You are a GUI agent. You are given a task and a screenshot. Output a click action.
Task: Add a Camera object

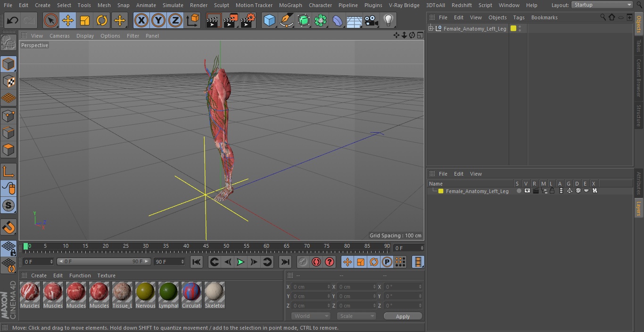(371, 20)
